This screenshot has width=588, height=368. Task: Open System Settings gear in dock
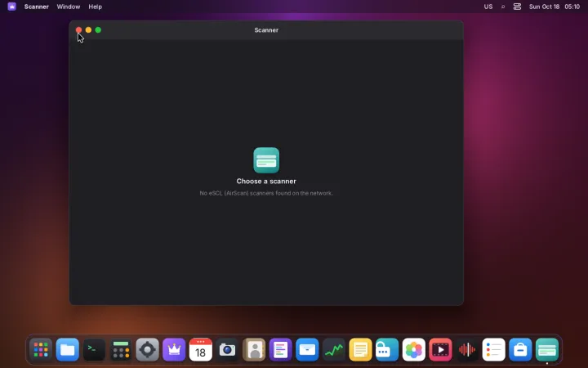(147, 350)
